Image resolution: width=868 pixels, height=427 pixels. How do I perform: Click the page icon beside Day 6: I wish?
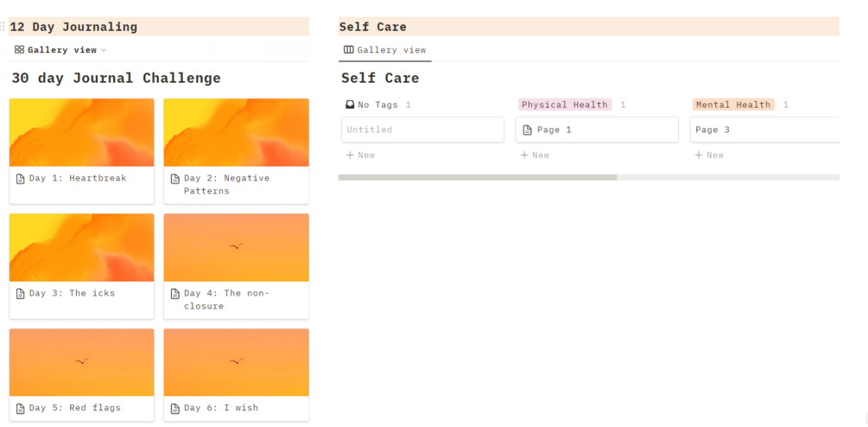click(x=175, y=409)
